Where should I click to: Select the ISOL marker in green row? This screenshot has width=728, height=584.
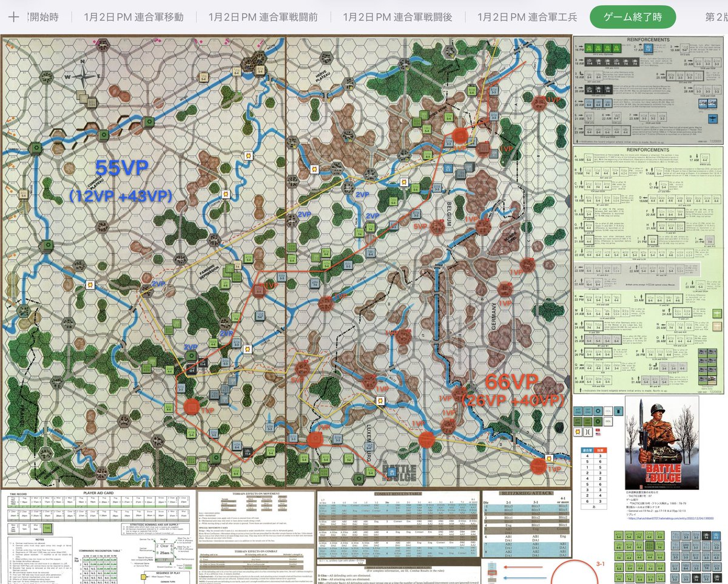point(608,421)
